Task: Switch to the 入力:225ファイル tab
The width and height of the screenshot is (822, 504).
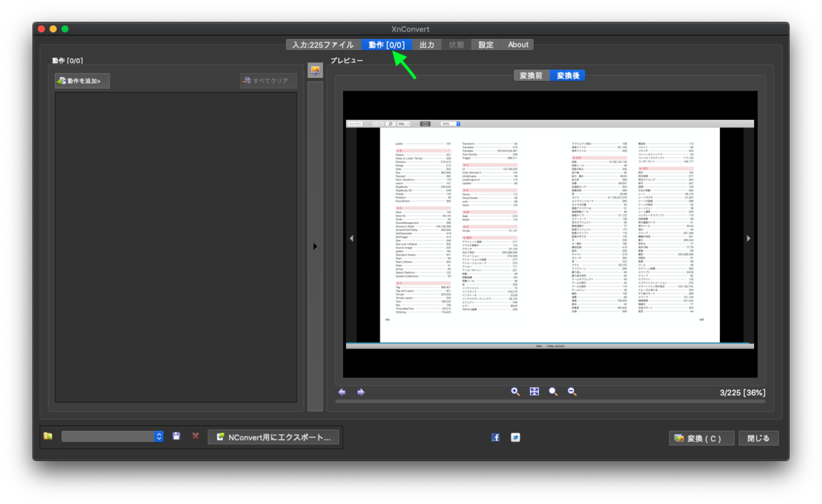Action: (x=323, y=45)
